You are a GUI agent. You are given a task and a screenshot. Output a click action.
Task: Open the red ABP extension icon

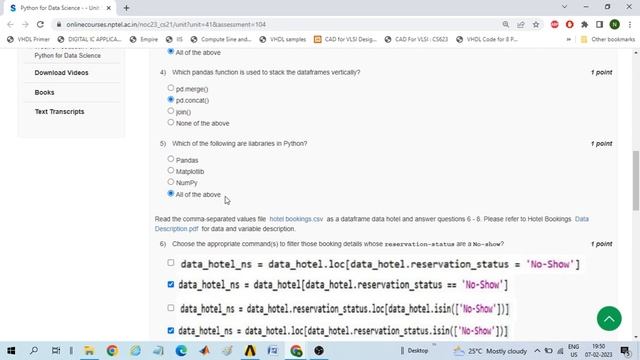554,24
